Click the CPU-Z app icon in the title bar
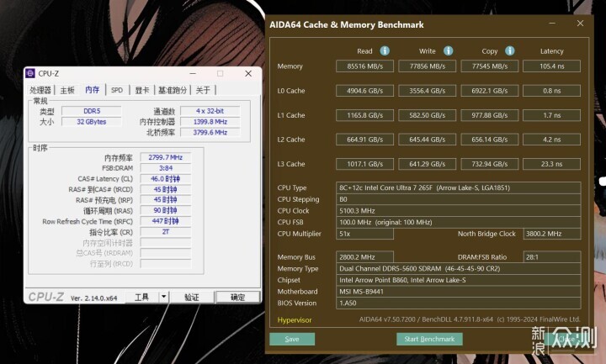The height and width of the screenshot is (364, 606). [30, 73]
